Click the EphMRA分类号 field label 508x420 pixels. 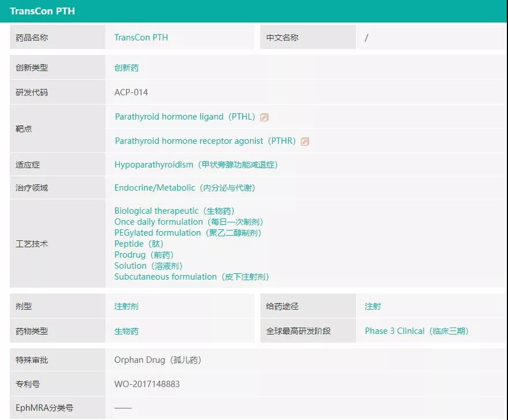44,408
